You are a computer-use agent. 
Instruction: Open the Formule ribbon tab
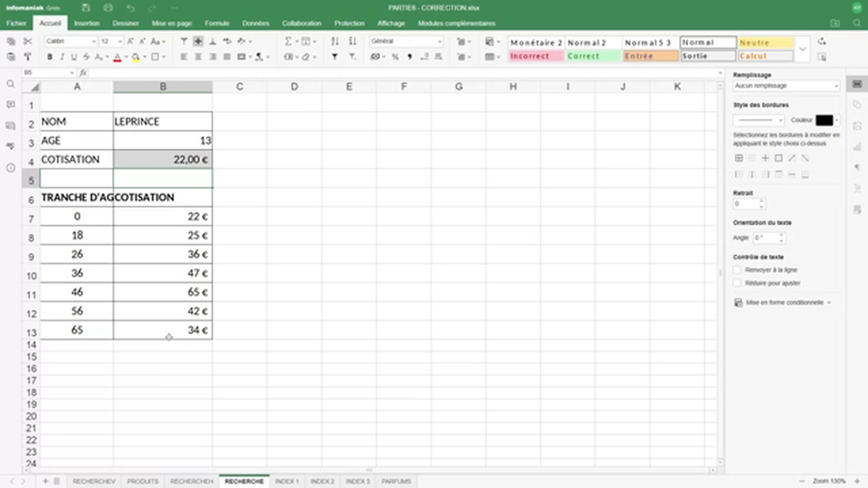pos(217,23)
